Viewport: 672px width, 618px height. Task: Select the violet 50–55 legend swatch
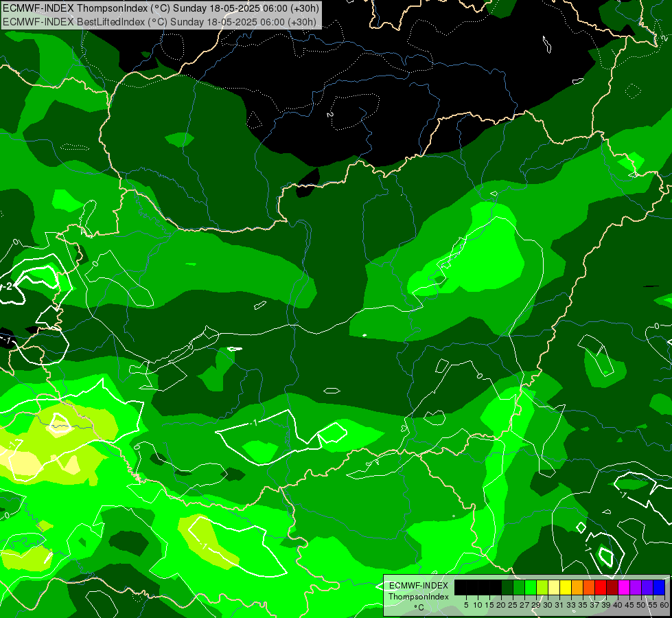click(647, 587)
